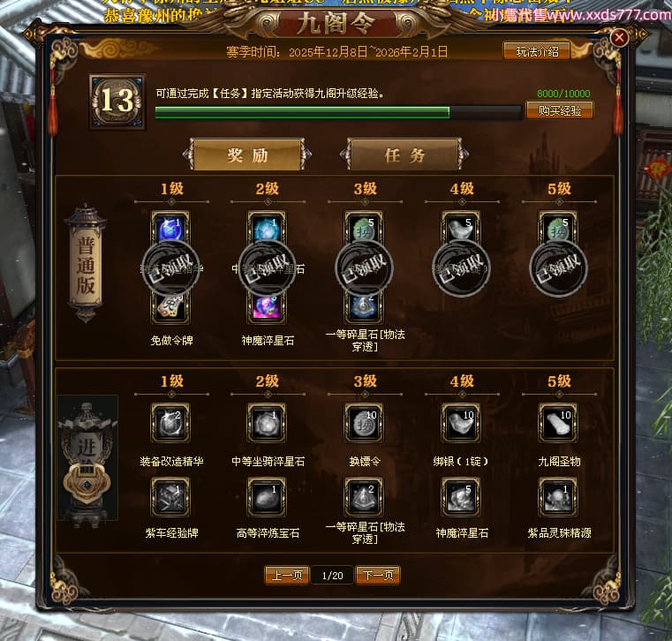Screen dimensions: 672x641
Task: Select the 紫车经验牌 reward icon
Action: point(170,497)
